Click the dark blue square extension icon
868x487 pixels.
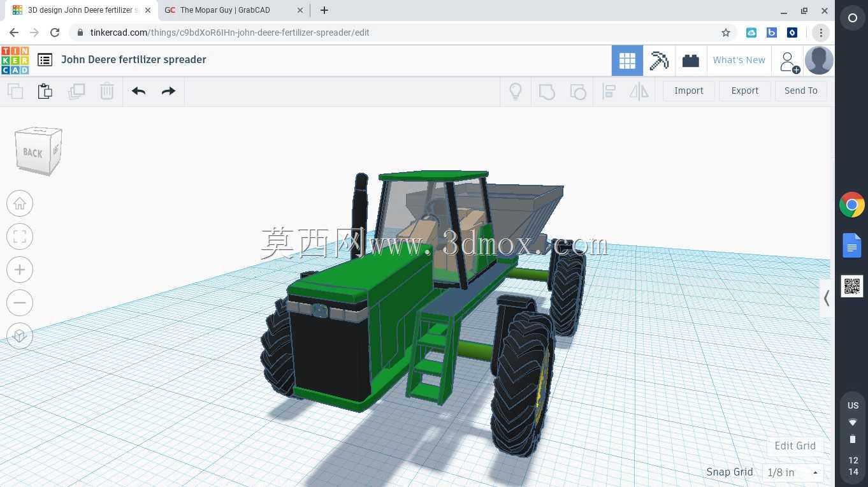click(x=792, y=33)
